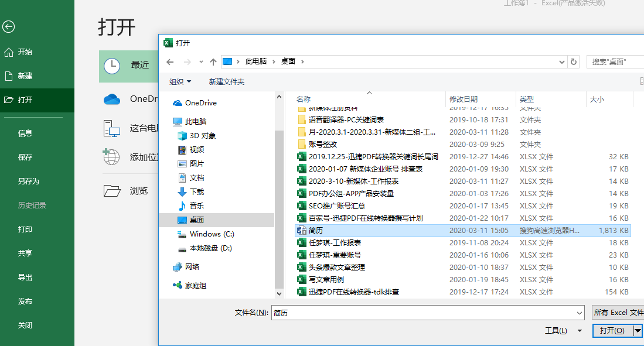
Task: Click the dialog forward navigation arrow
Action: (x=188, y=62)
